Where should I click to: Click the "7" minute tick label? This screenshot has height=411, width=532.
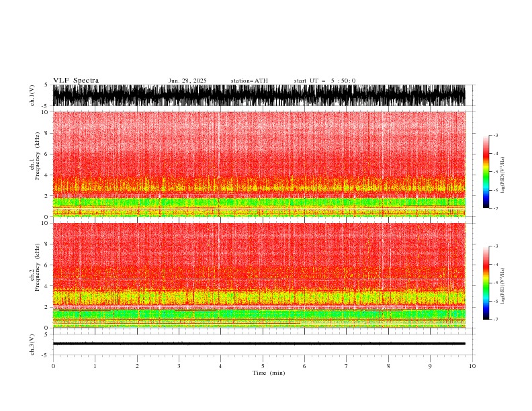point(347,366)
